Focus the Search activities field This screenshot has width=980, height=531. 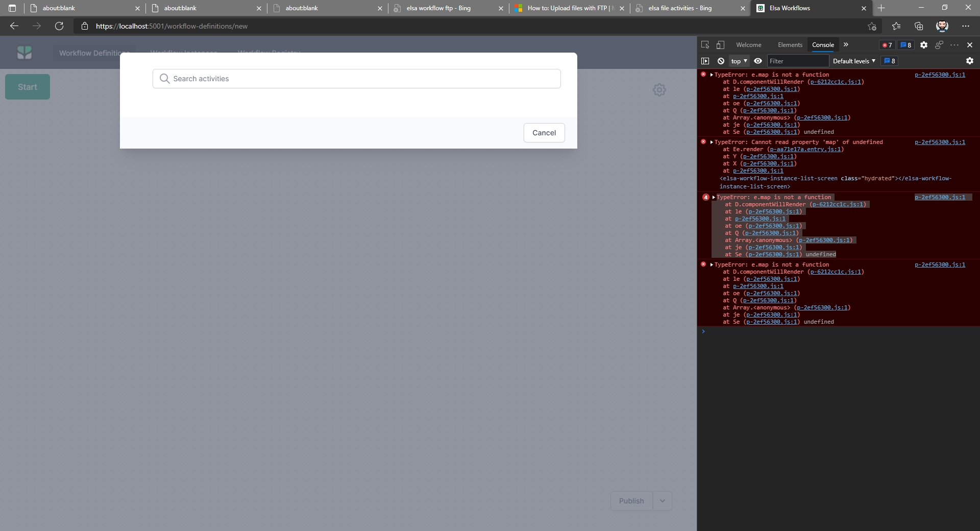click(357, 79)
